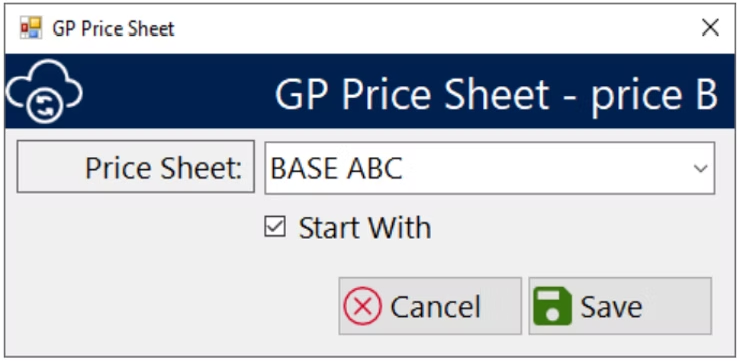Cancel the price sheet dialog

pos(430,306)
